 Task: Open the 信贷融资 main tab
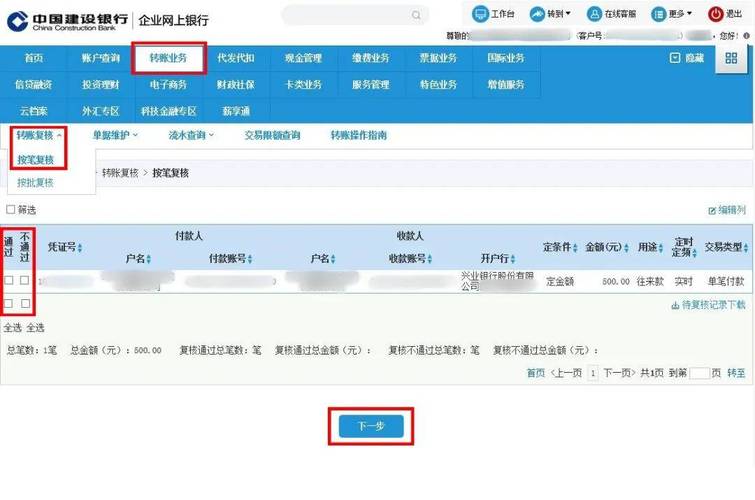tap(34, 85)
